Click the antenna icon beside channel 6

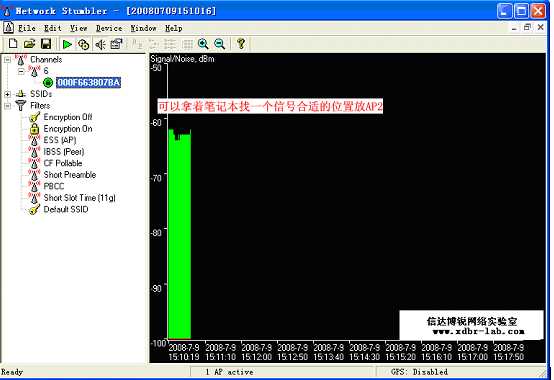point(34,71)
